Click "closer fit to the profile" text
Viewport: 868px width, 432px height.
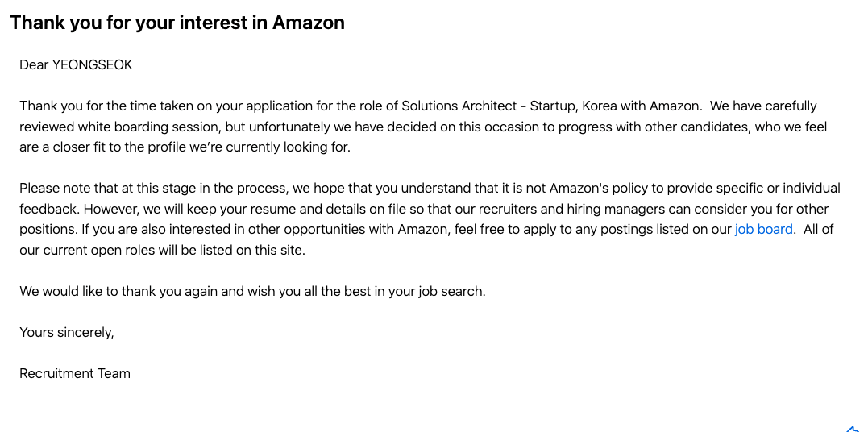point(130,147)
